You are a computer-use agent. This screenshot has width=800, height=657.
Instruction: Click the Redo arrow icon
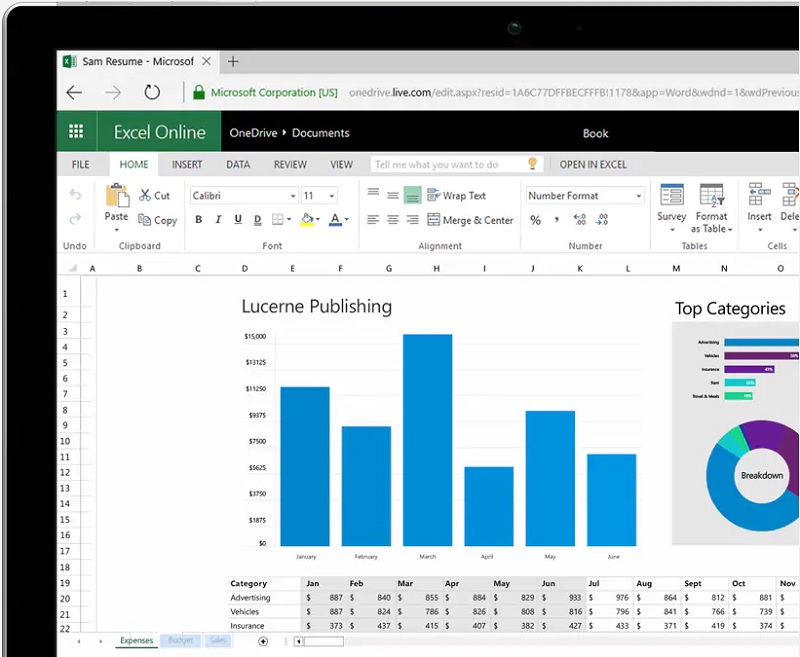pyautogui.click(x=75, y=219)
